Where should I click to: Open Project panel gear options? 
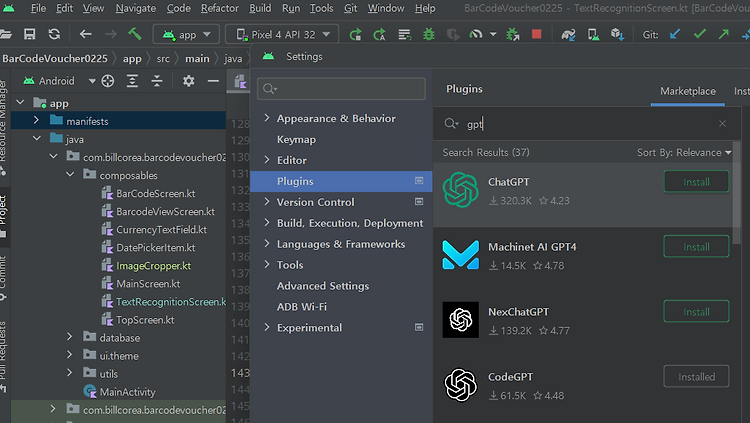(188, 81)
